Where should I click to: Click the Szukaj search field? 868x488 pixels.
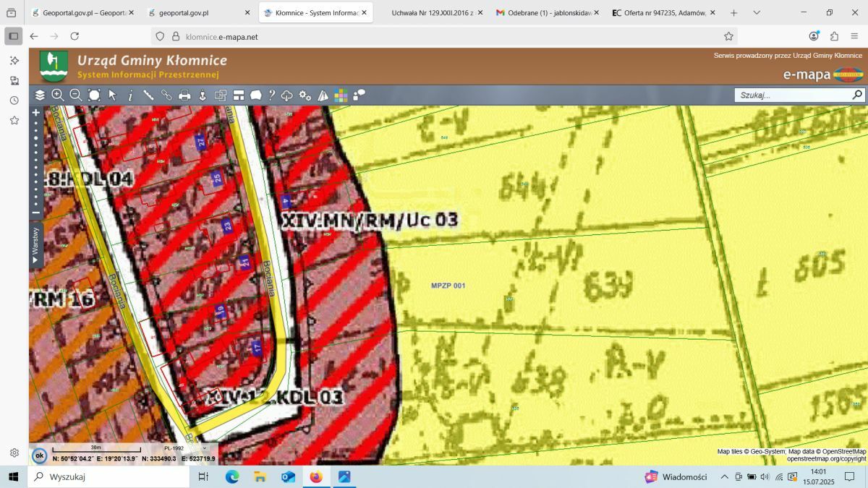(793, 95)
